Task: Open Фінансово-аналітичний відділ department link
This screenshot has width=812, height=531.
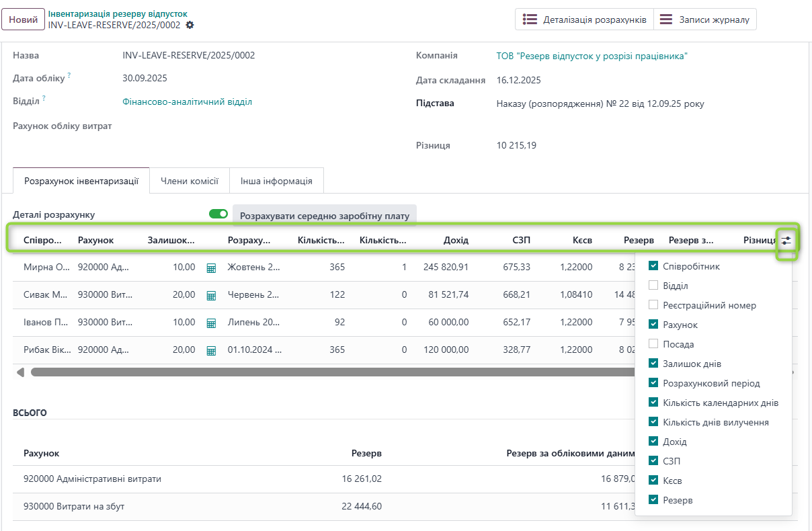Action: click(x=187, y=102)
